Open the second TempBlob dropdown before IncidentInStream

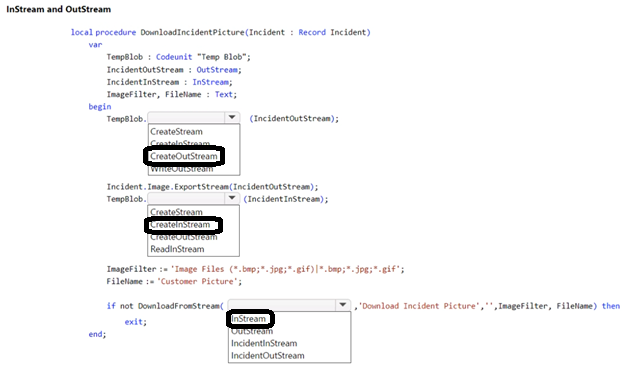[232, 198]
